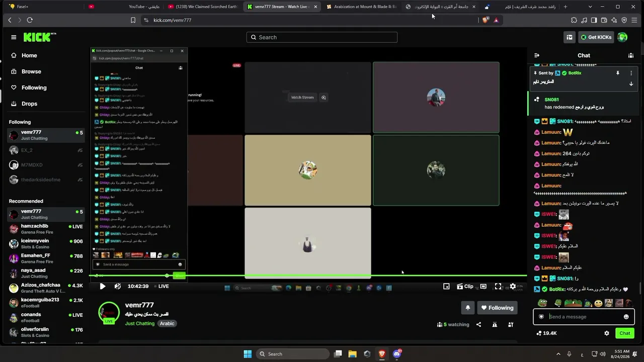Open recommended channel iceinmyvein
644x362 pixels.
[46, 244]
